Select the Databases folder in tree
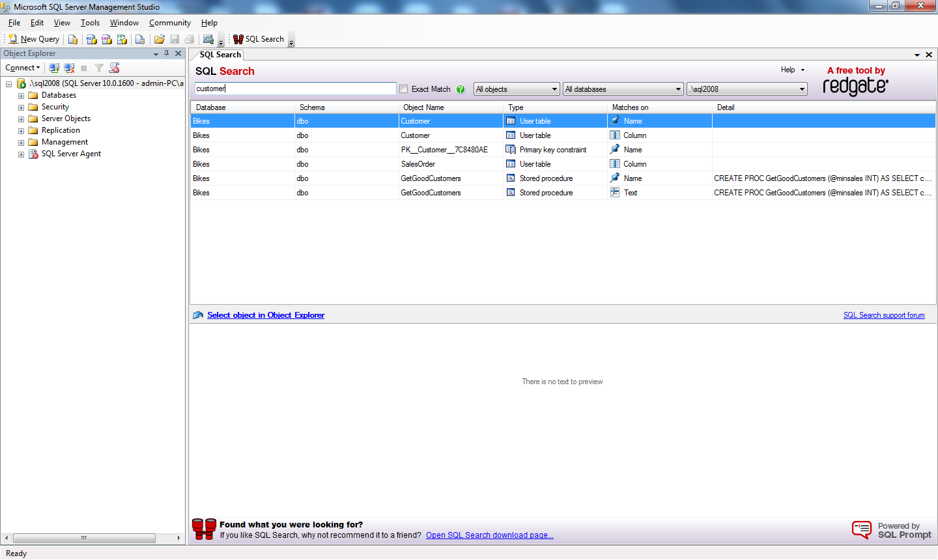Screen dimensions: 938x560 [59, 95]
